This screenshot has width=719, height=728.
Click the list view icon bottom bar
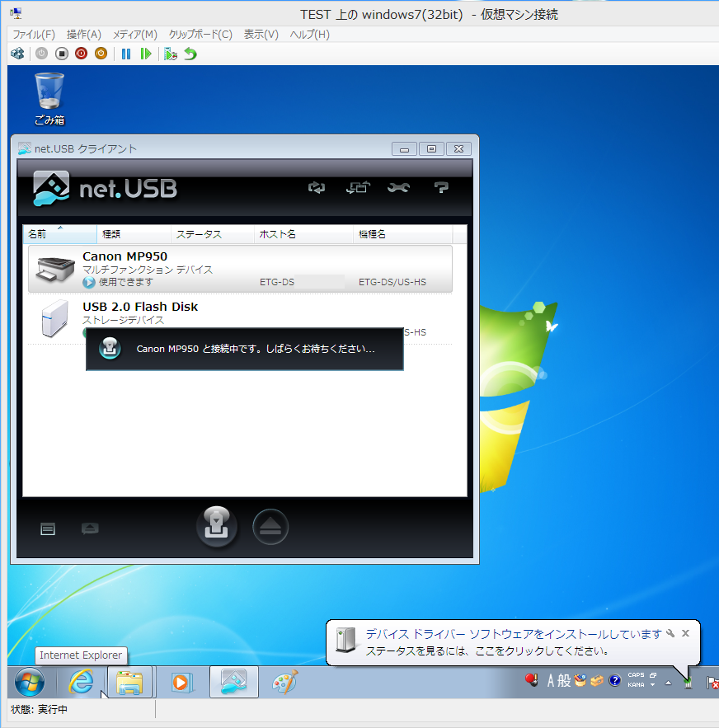(x=48, y=528)
